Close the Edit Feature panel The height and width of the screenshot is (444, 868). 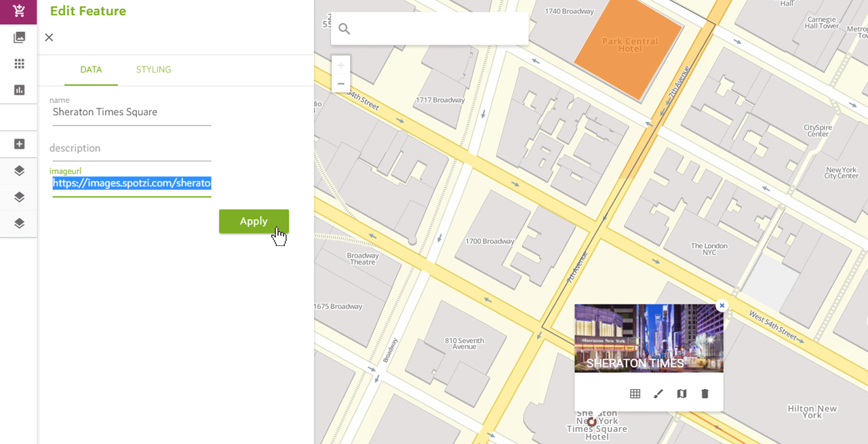[49, 37]
